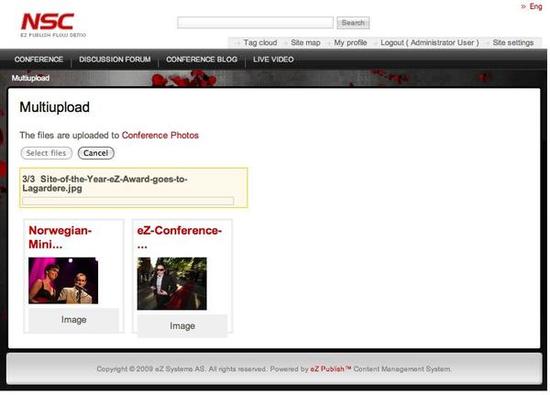Viewport: 550px width, 395px height.
Task: Click the NSC logo
Action: click(53, 25)
